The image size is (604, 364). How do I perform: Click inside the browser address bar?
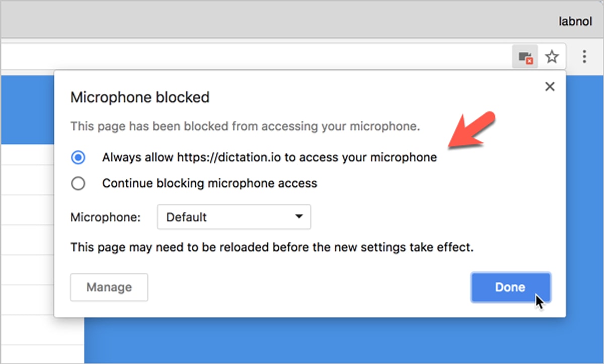[x=252, y=56]
